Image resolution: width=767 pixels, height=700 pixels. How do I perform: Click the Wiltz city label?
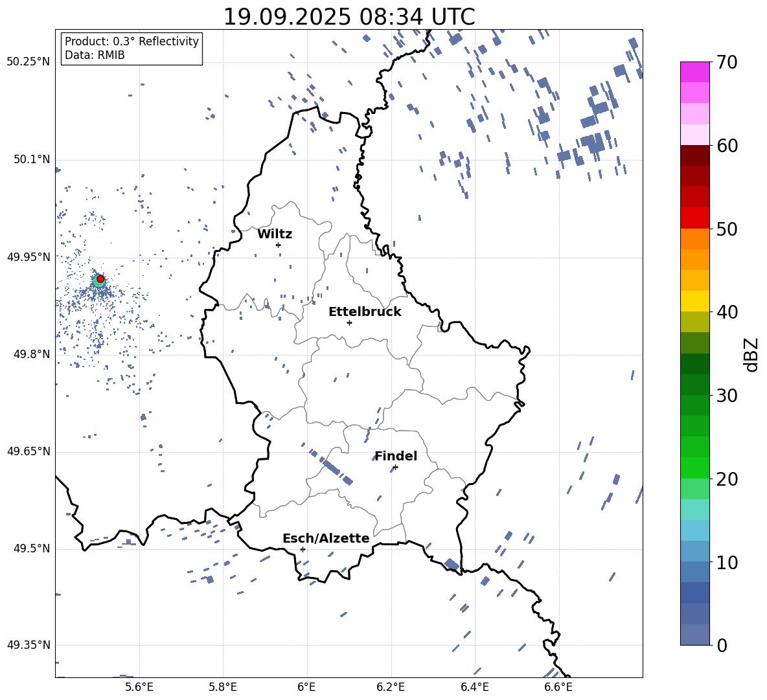tap(275, 234)
